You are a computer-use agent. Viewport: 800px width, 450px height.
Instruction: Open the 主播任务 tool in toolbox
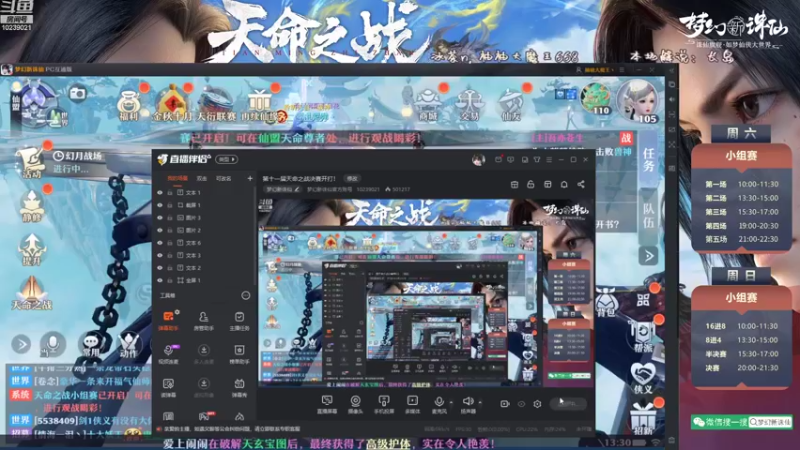239,321
